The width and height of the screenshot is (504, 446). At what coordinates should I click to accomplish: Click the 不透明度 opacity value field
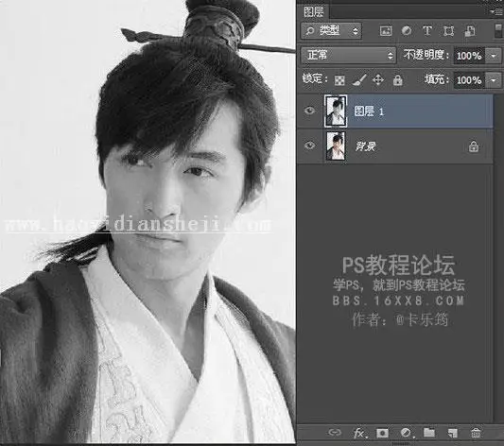point(469,56)
